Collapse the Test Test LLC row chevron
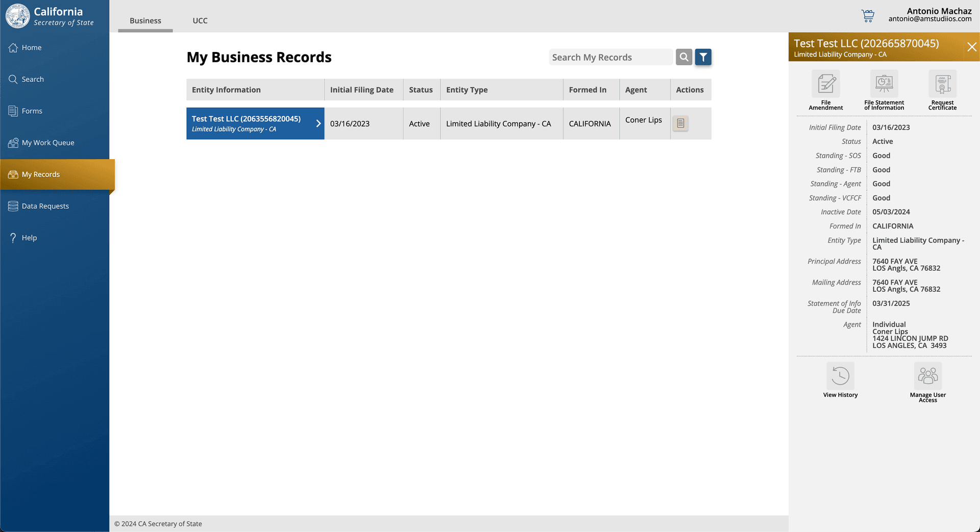 318,123
